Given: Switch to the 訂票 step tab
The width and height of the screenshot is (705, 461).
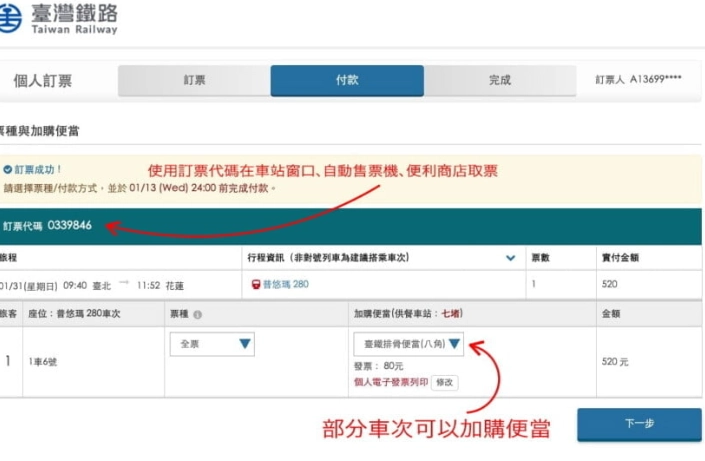Looking at the screenshot, I should (x=194, y=81).
